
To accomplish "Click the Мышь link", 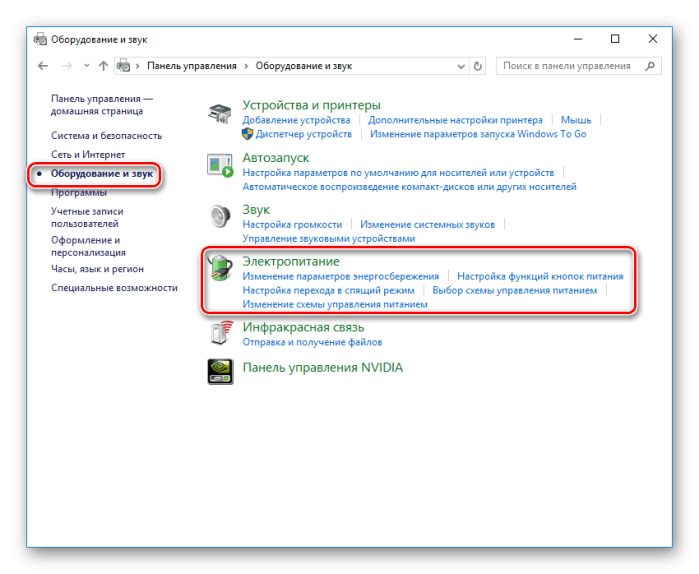I will [x=576, y=120].
